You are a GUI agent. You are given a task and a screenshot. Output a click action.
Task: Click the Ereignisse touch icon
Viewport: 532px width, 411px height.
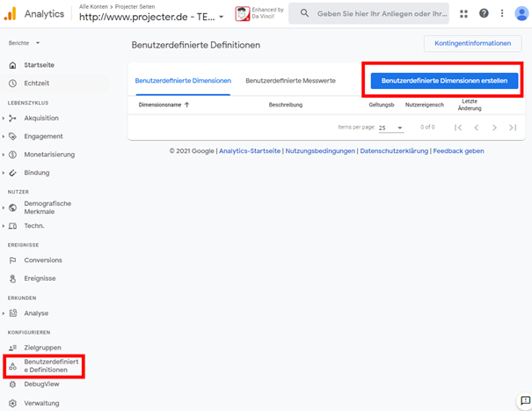(x=12, y=278)
